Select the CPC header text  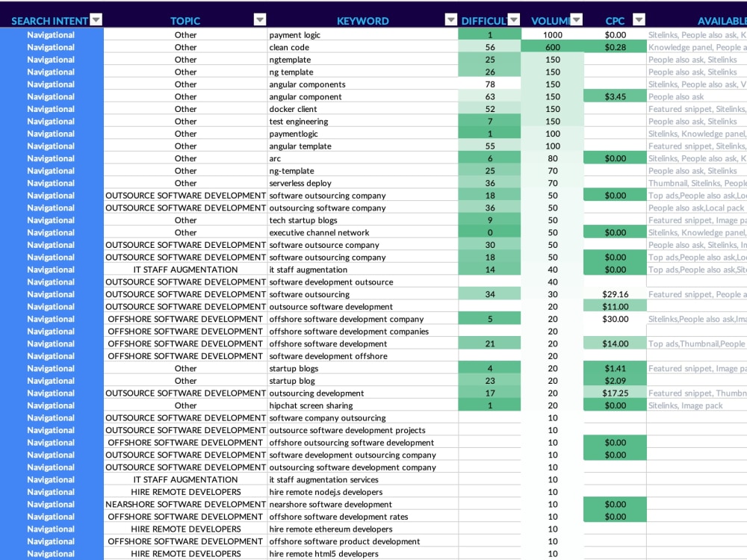tap(615, 21)
